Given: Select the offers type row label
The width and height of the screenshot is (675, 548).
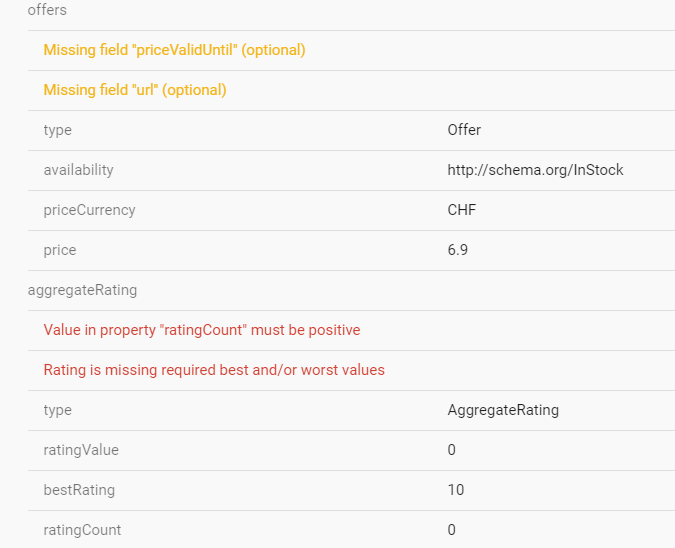Looking at the screenshot, I should coord(57,130).
